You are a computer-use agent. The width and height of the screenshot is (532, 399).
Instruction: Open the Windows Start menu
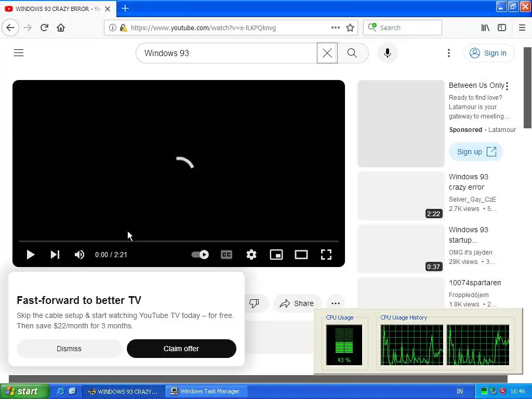25,391
